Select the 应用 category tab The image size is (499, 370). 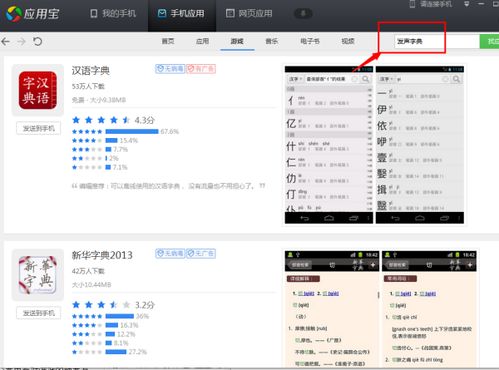coord(202,41)
